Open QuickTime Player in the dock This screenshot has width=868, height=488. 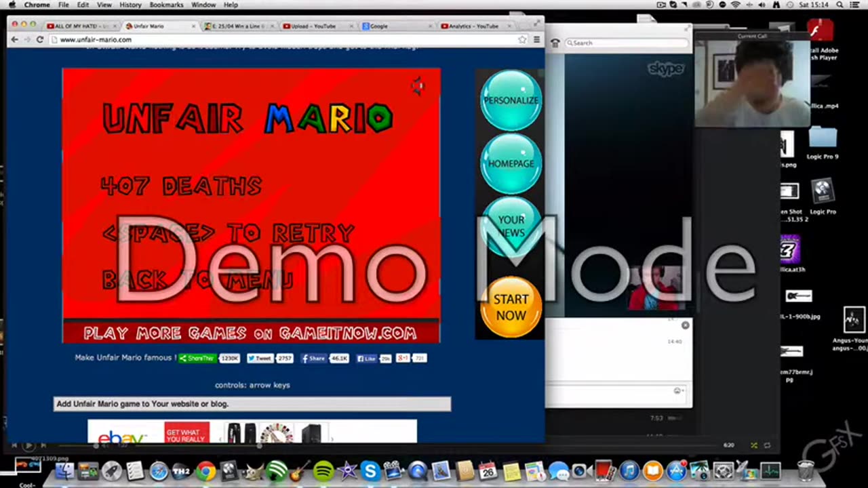click(418, 470)
